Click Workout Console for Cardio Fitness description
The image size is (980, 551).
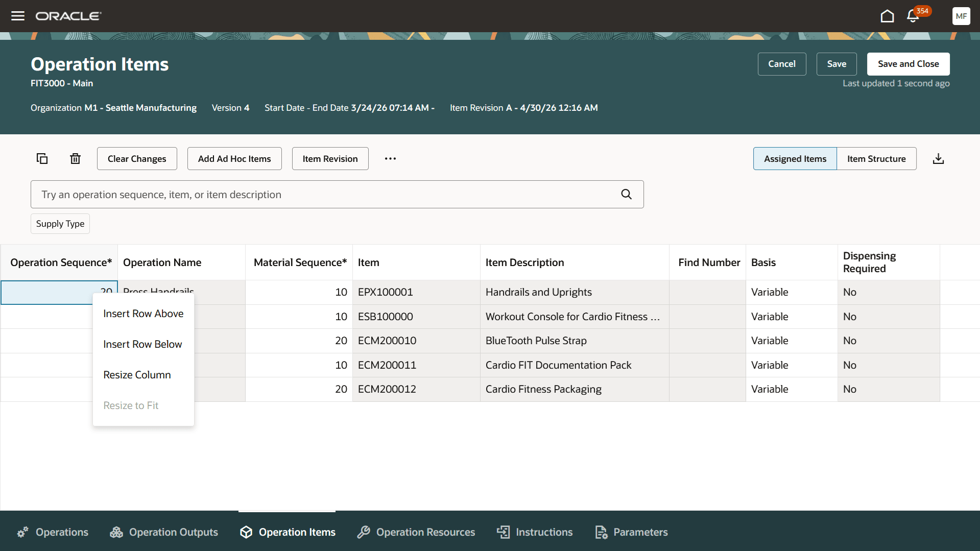(x=575, y=317)
